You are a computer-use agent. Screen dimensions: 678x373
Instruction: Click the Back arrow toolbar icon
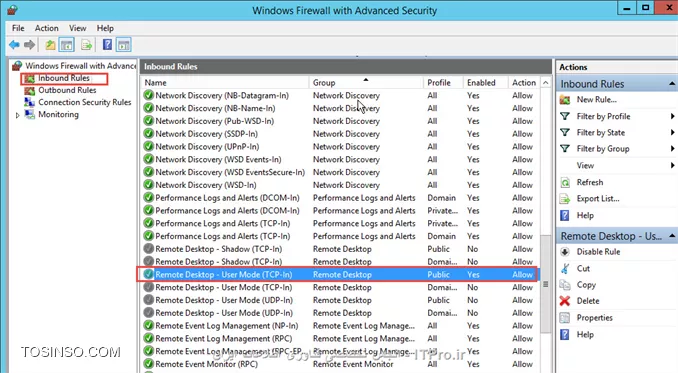click(14, 45)
